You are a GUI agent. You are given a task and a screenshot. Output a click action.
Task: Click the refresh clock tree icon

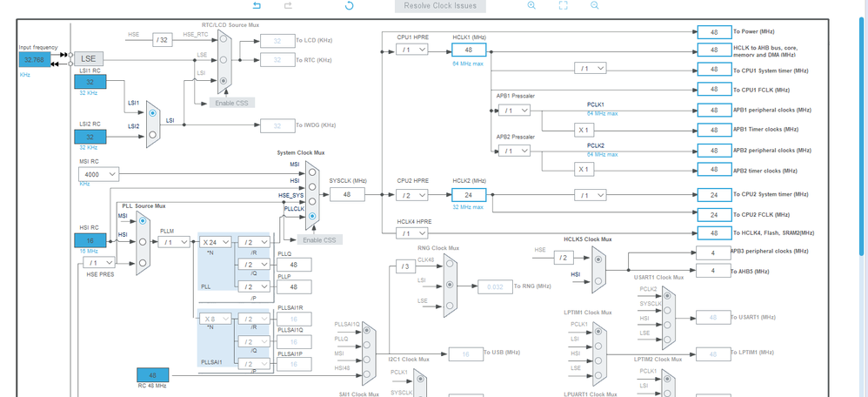tap(350, 5)
